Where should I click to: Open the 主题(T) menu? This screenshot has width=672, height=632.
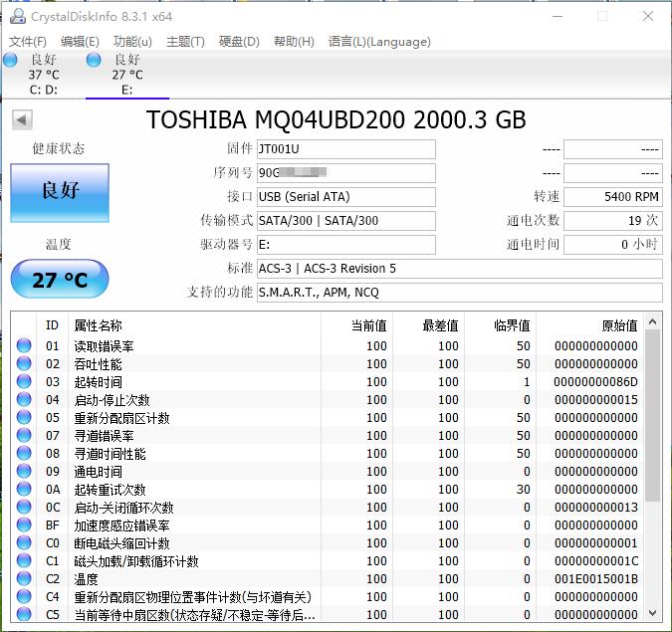[x=185, y=42]
